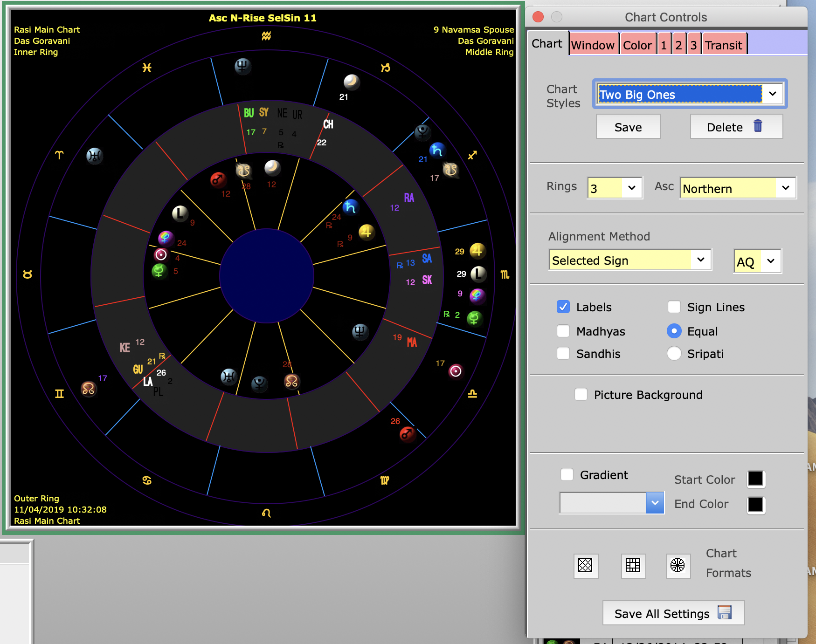
Task: Click the Aquarius sign glyph at chart top
Action: [x=266, y=36]
